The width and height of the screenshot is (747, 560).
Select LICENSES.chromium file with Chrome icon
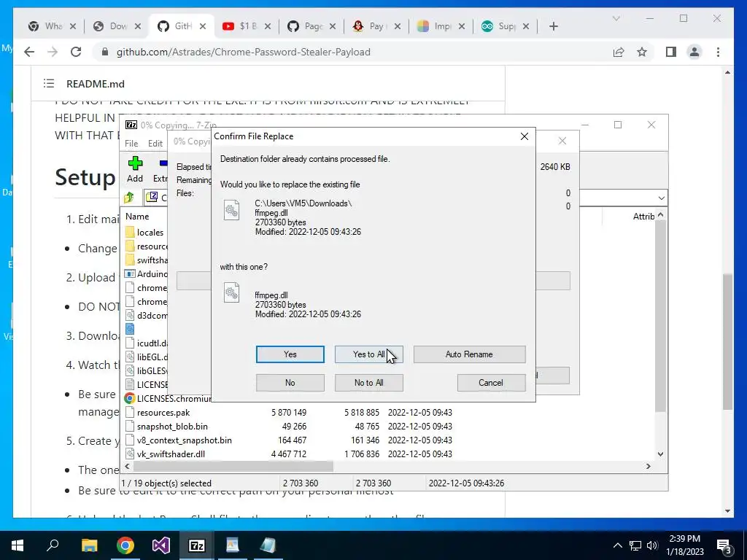pos(168,399)
